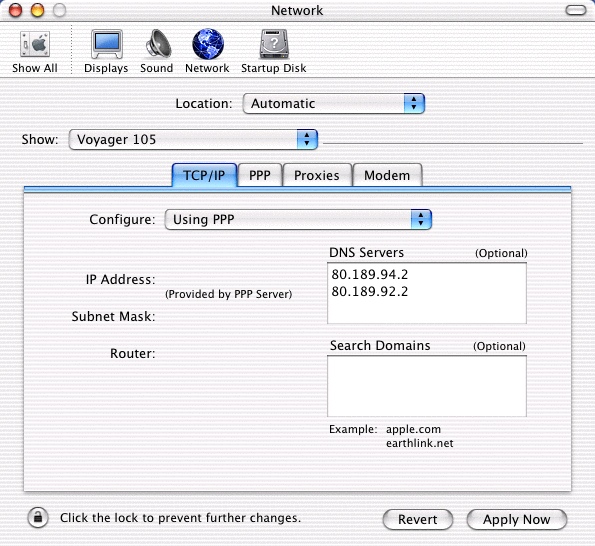
Task: Expand the Configure menu set to Using PPP
Action: [x=298, y=219]
